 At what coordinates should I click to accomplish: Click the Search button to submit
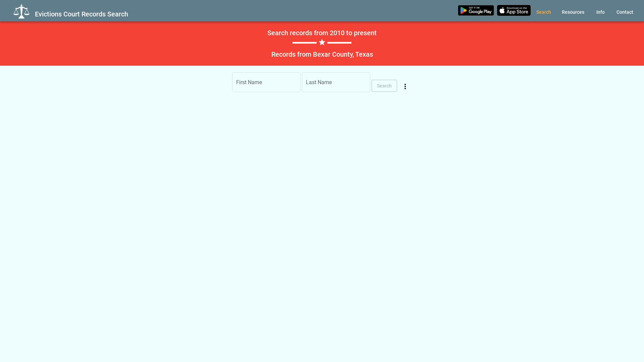tap(384, 86)
